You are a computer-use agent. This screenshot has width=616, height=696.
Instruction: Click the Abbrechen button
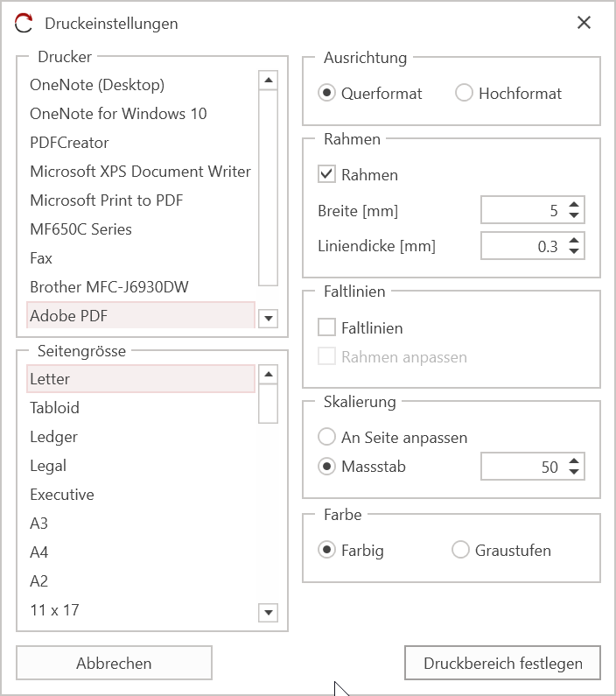(x=114, y=663)
